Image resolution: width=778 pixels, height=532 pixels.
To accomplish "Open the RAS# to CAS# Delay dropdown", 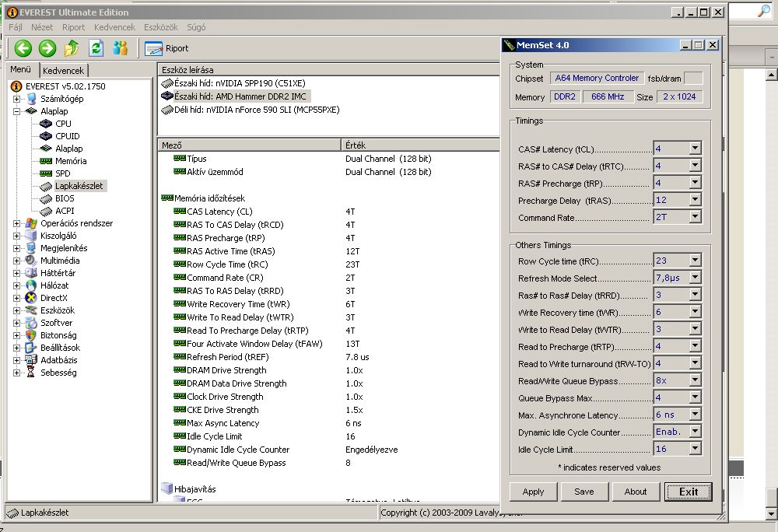I will coord(695,166).
